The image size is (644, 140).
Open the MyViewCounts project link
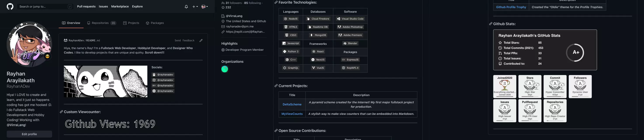pyautogui.click(x=292, y=114)
